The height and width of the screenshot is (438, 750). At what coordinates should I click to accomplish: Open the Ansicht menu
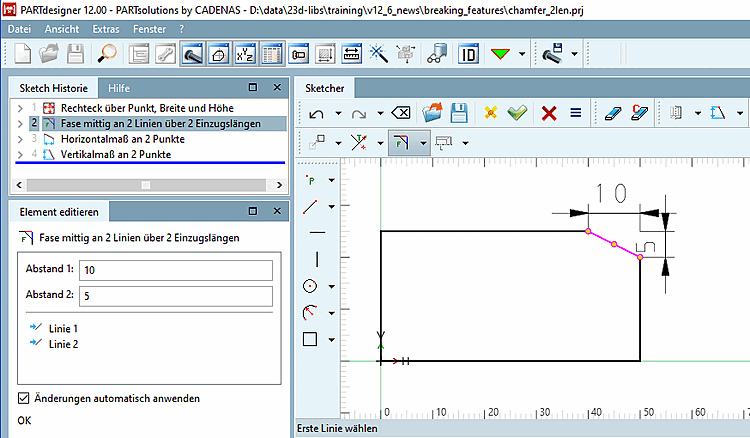62,29
